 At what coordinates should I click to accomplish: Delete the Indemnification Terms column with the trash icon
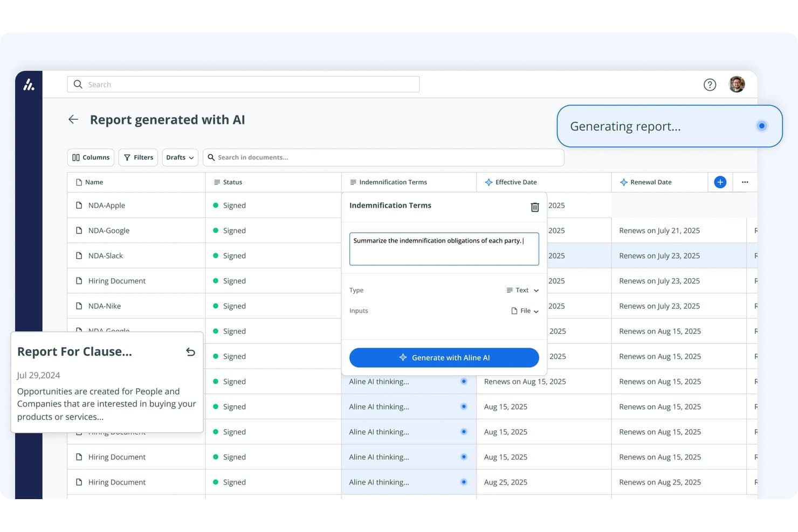(x=534, y=207)
